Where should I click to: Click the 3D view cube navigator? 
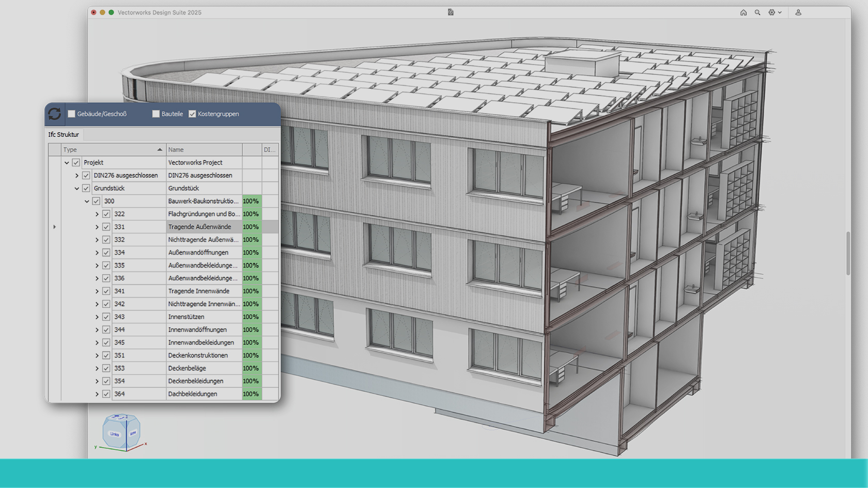pyautogui.click(x=121, y=432)
